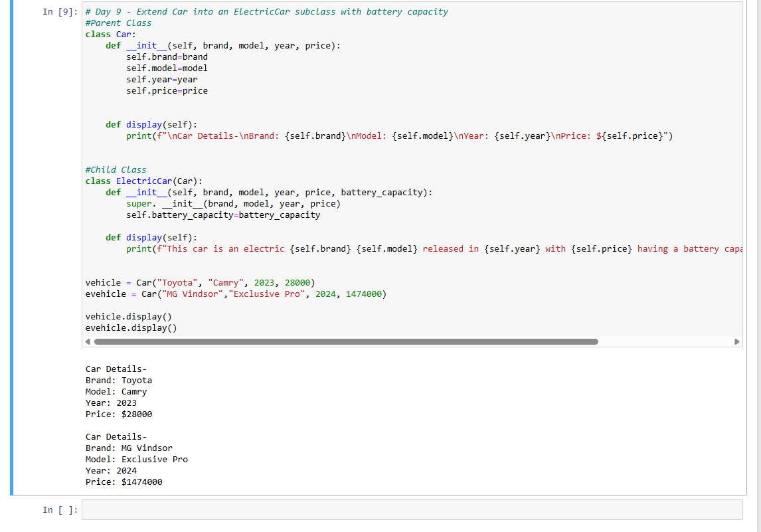The width and height of the screenshot is (761, 532).
Task: Click 'self.price=price' line
Action: 167,91
